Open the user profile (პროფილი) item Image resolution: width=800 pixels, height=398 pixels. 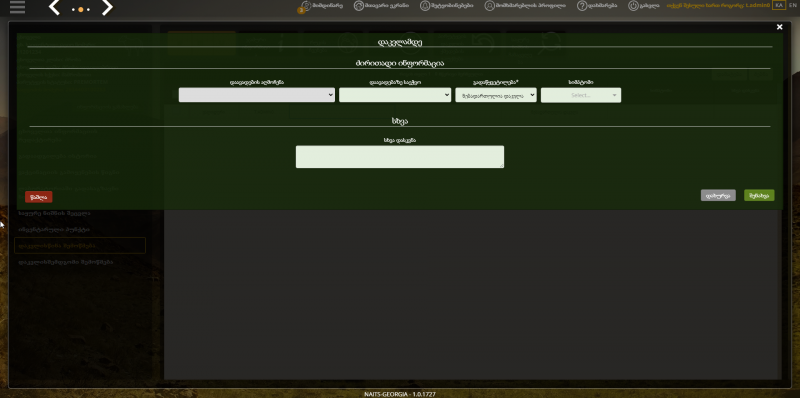(525, 6)
